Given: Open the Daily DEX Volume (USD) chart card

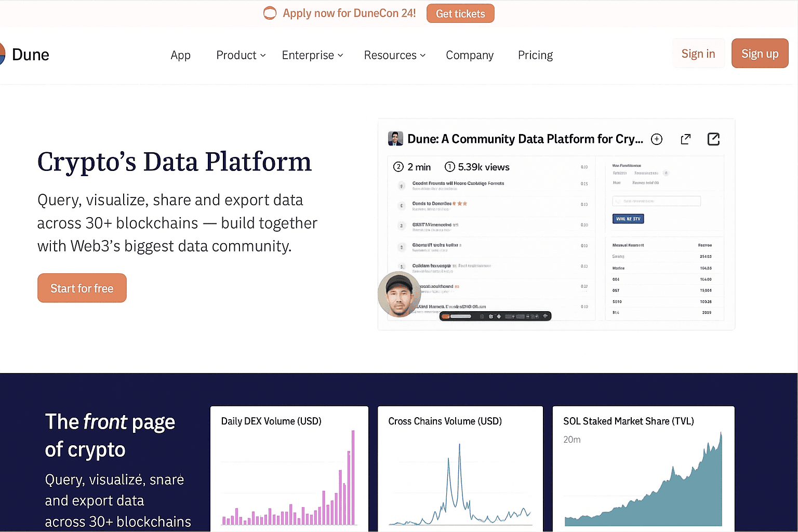Looking at the screenshot, I should point(289,469).
